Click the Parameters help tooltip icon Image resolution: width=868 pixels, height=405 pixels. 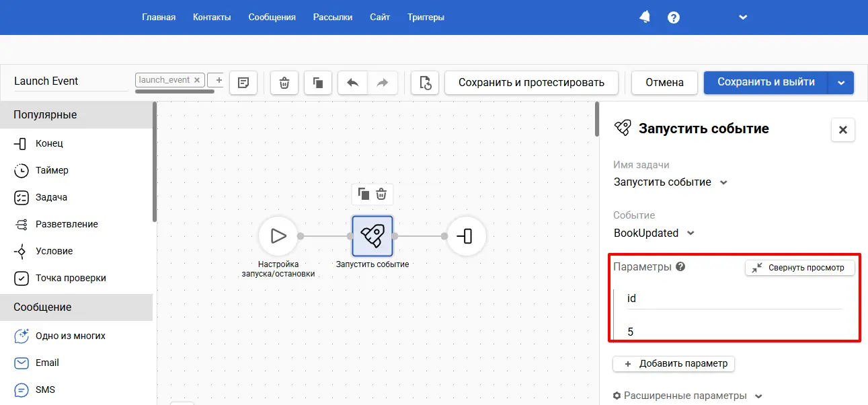[x=680, y=267]
